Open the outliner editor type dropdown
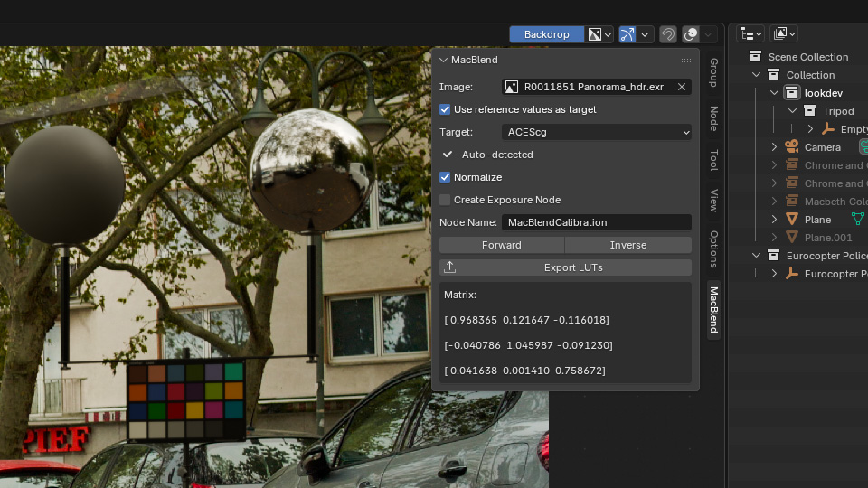Image resolution: width=868 pixels, height=488 pixels. coord(751,34)
